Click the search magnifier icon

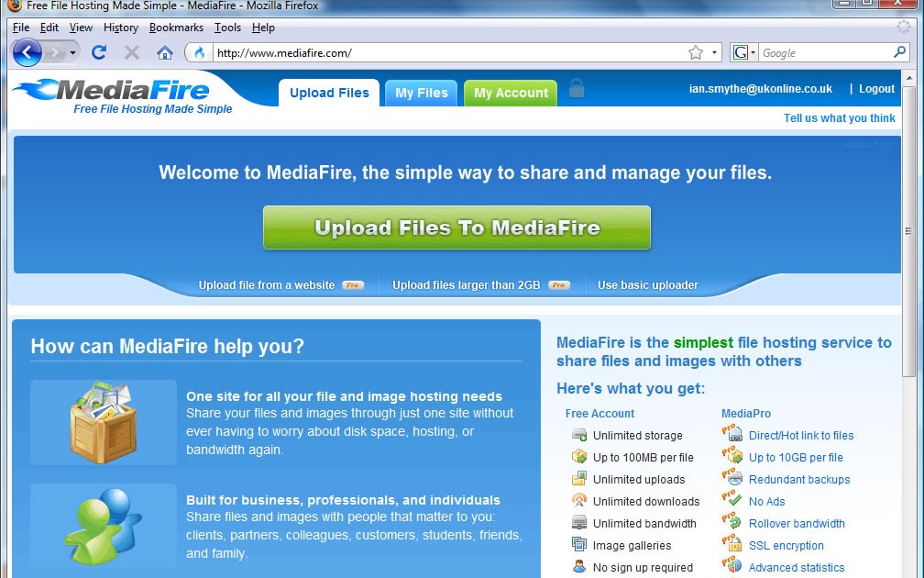(899, 52)
